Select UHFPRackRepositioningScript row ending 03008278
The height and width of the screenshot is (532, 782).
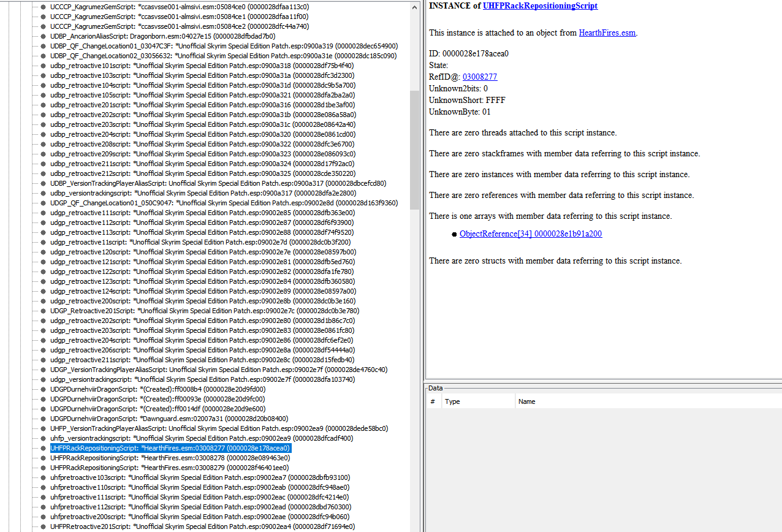point(170,458)
